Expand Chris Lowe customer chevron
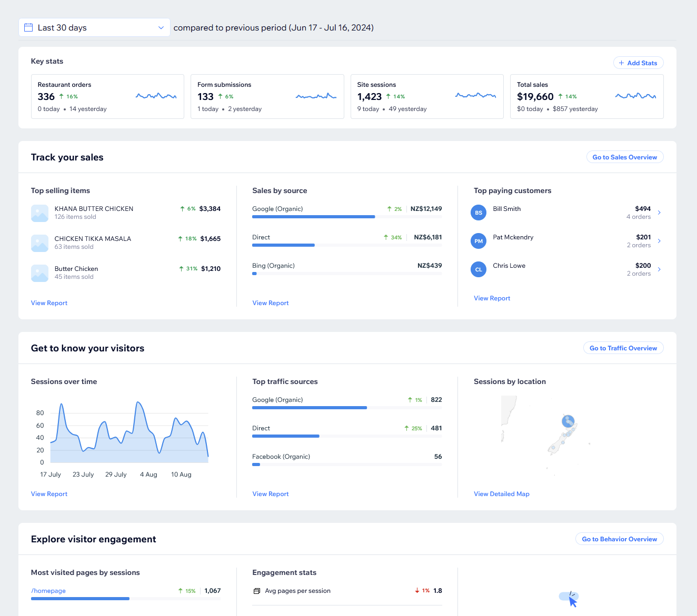 [659, 269]
